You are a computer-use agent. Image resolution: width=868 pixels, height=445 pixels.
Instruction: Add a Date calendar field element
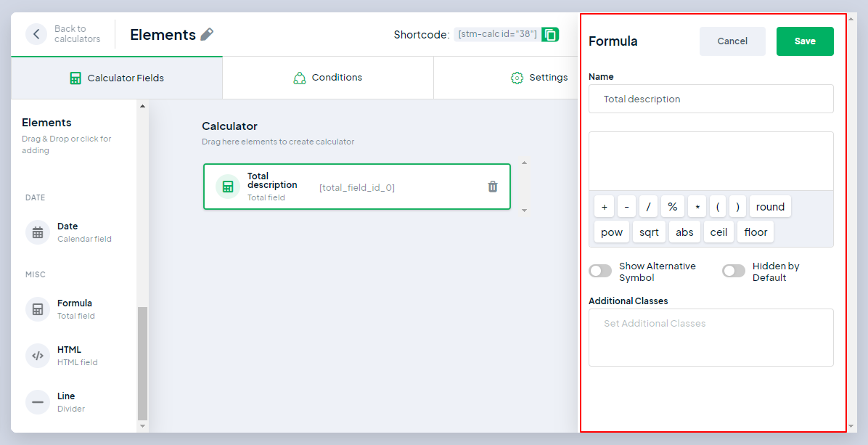(x=67, y=232)
